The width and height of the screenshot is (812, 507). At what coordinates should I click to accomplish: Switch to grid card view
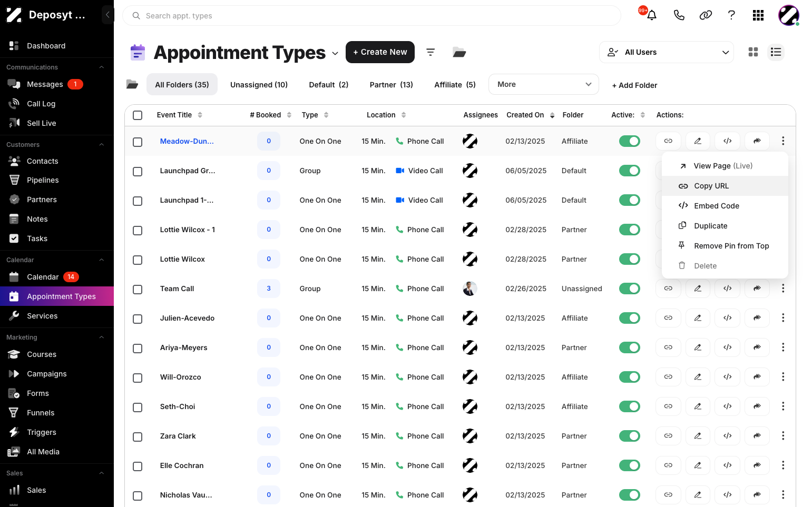754,52
